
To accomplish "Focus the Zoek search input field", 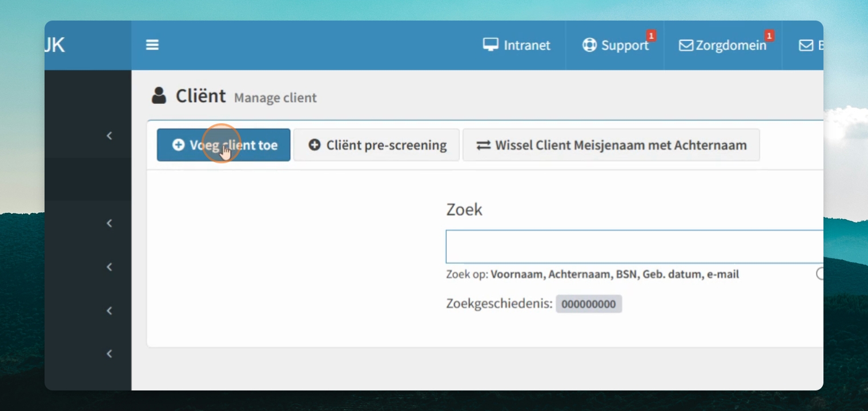I will (x=634, y=247).
